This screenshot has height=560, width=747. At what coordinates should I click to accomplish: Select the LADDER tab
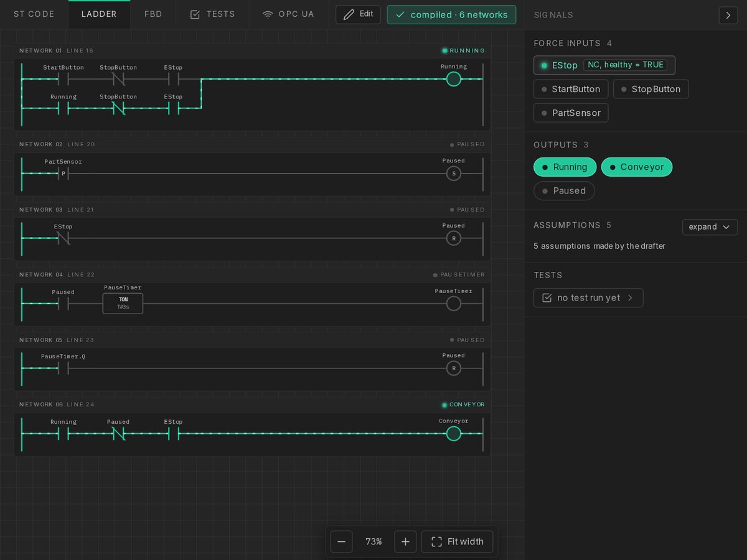tap(99, 14)
